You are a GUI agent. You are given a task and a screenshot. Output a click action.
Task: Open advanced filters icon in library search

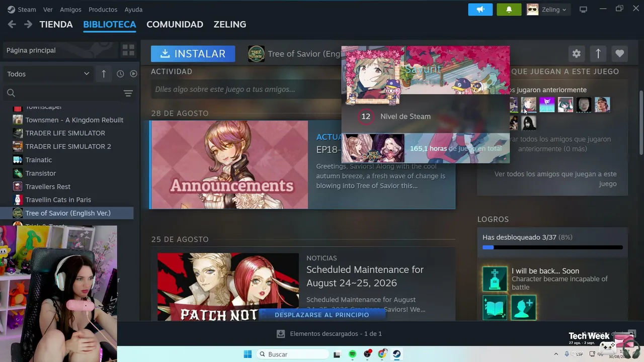click(x=128, y=93)
